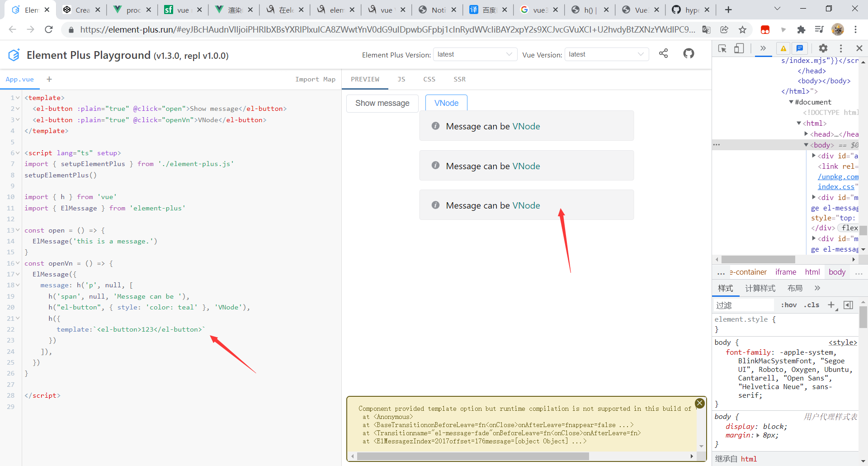
Task: Fold the template block at line 1
Action: tap(18, 98)
